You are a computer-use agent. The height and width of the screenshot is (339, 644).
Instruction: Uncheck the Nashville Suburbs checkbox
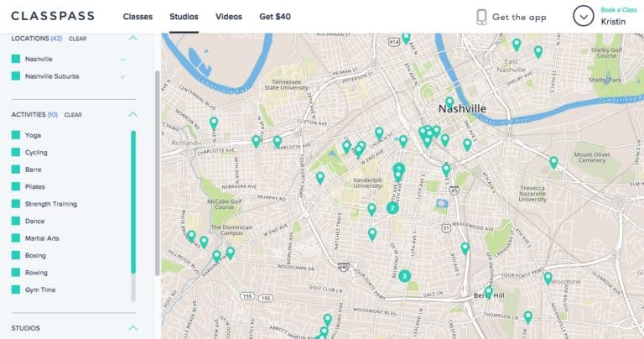[16, 76]
